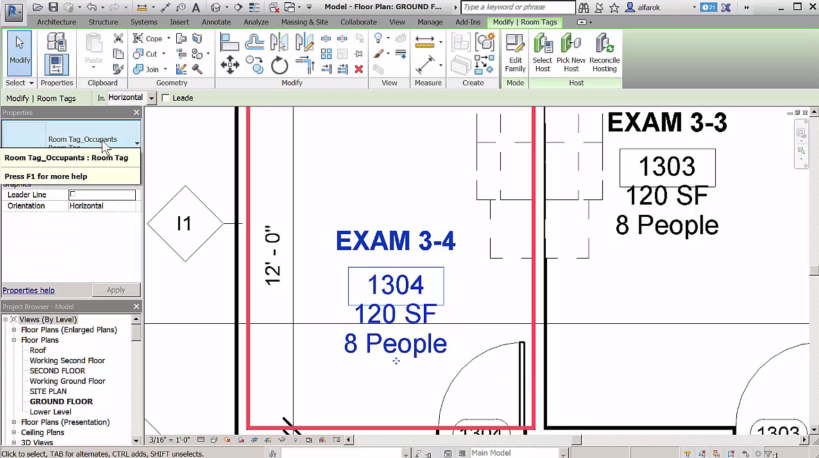Click the I1 grid bubble diamond
Viewport: 819px width, 458px height.
pos(184,224)
